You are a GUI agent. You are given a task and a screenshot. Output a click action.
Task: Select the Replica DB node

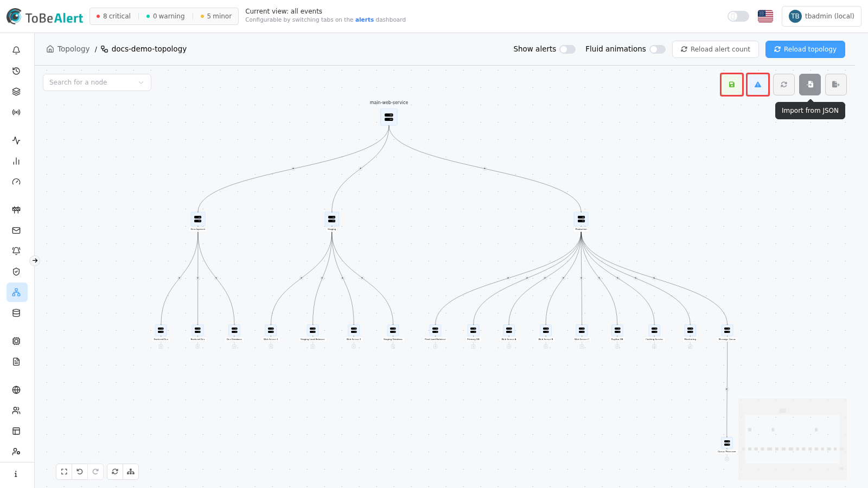[617, 330]
